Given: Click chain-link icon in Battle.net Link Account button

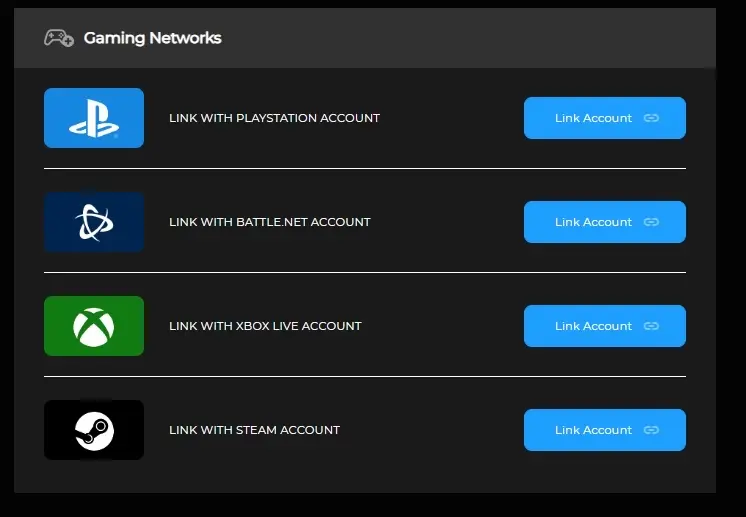Looking at the screenshot, I should [651, 222].
